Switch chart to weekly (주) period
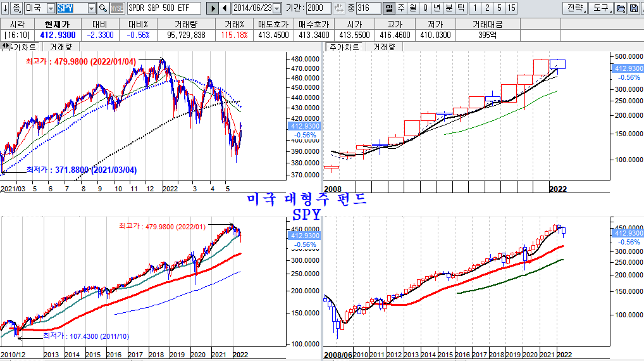This screenshot has width=644, height=361. [x=400, y=8]
